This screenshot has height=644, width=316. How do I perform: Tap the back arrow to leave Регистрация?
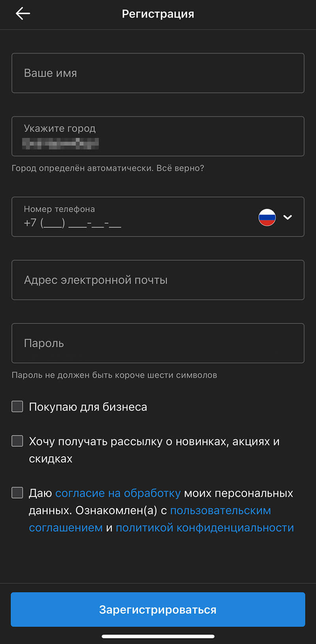(23, 13)
